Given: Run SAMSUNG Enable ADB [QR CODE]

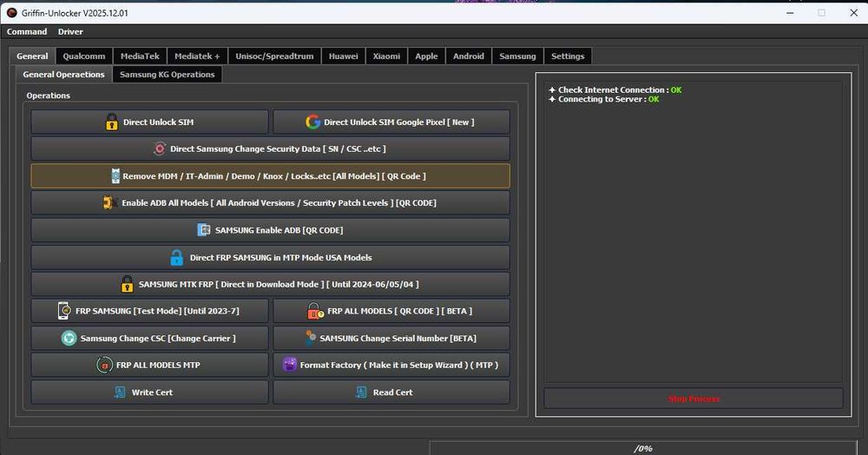Looking at the screenshot, I should (x=270, y=230).
